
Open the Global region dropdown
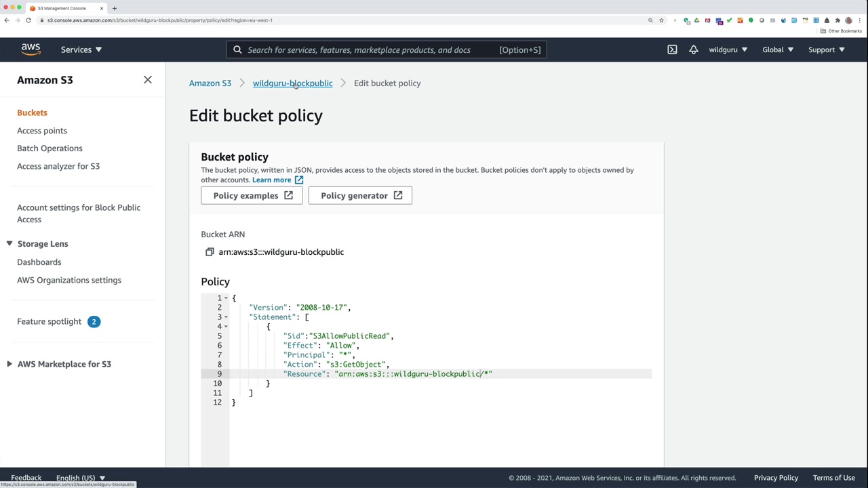[x=777, y=49]
